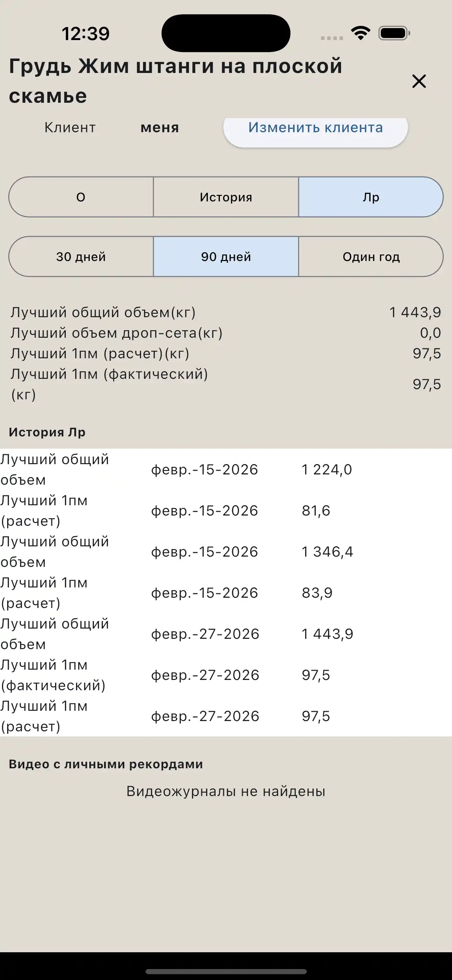The width and height of the screenshot is (452, 980).
Task: Select the О tab
Action: pyautogui.click(x=80, y=197)
